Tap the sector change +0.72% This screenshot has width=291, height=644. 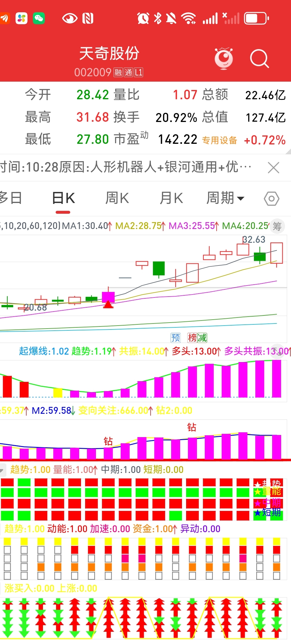click(265, 140)
